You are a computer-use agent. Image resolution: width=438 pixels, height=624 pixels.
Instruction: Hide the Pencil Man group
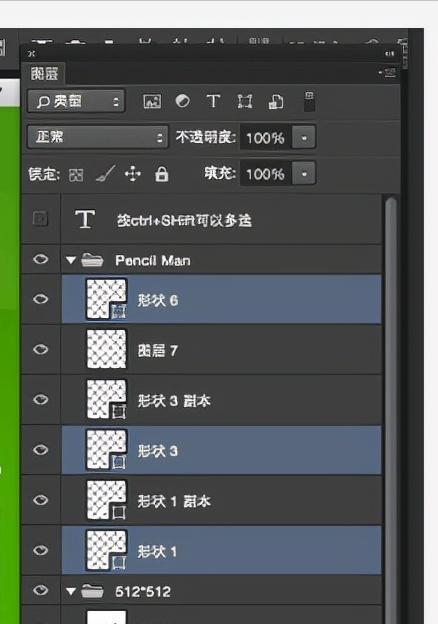point(41,259)
